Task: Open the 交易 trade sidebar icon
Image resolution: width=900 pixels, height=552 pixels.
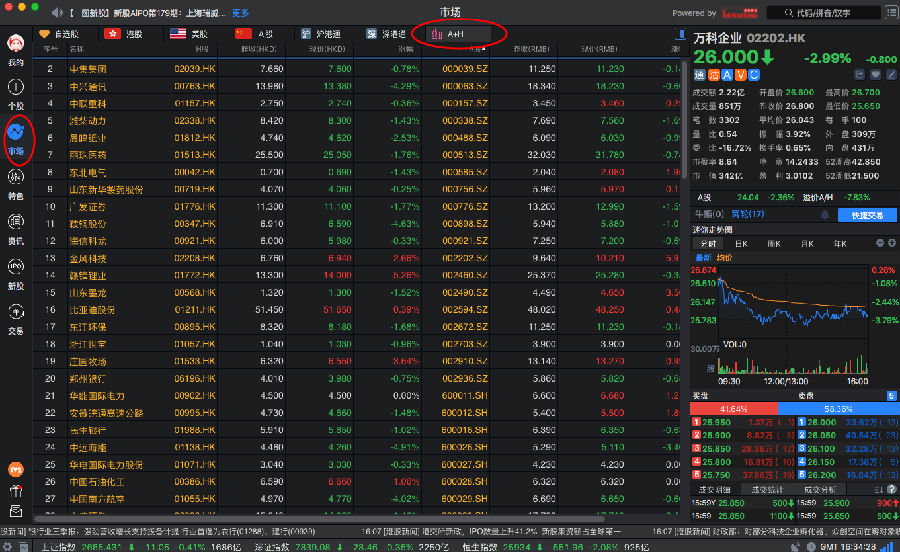Action: (15, 312)
